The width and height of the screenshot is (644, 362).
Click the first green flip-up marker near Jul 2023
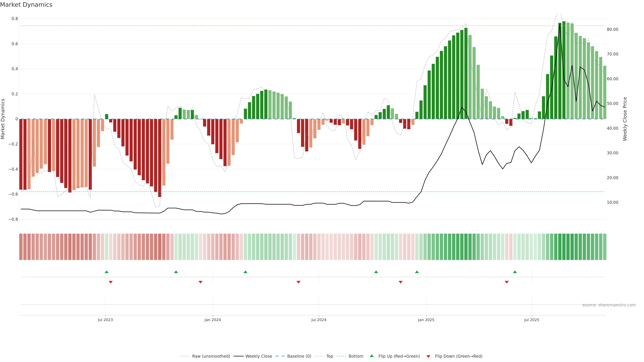[x=106, y=272]
